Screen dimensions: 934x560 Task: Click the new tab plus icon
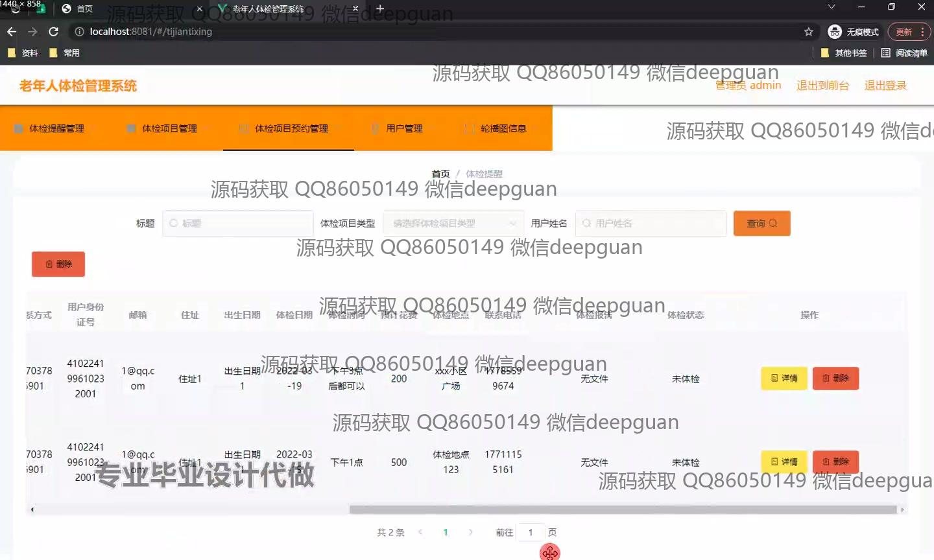pos(380,9)
